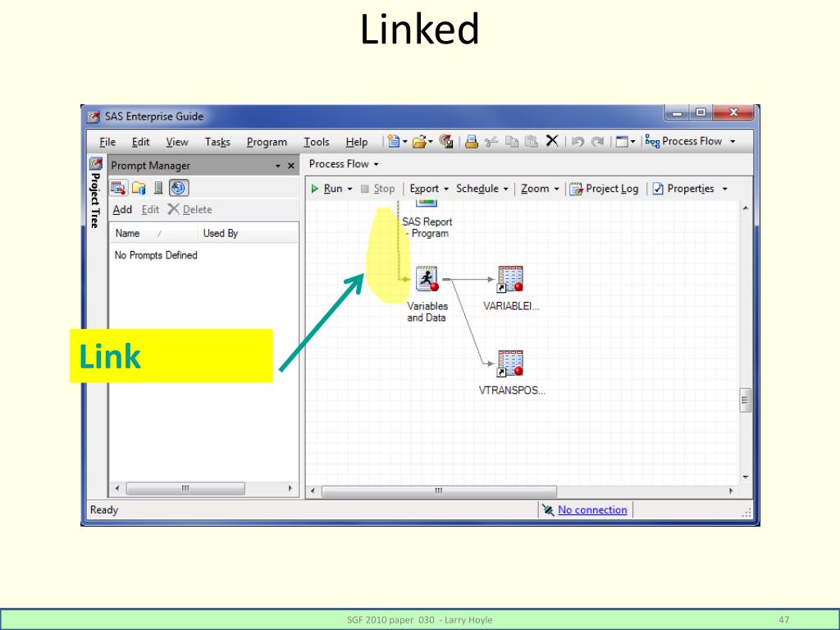Viewport: 840px width, 630px height.
Task: Click the 'No Prompts Defined' text
Action: [156, 256]
